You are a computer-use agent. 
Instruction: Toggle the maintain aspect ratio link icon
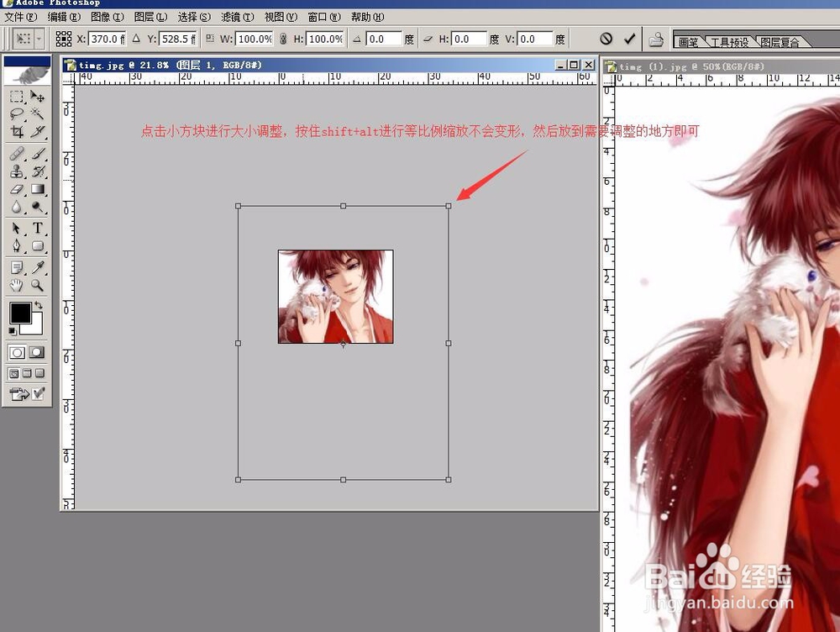click(x=283, y=39)
